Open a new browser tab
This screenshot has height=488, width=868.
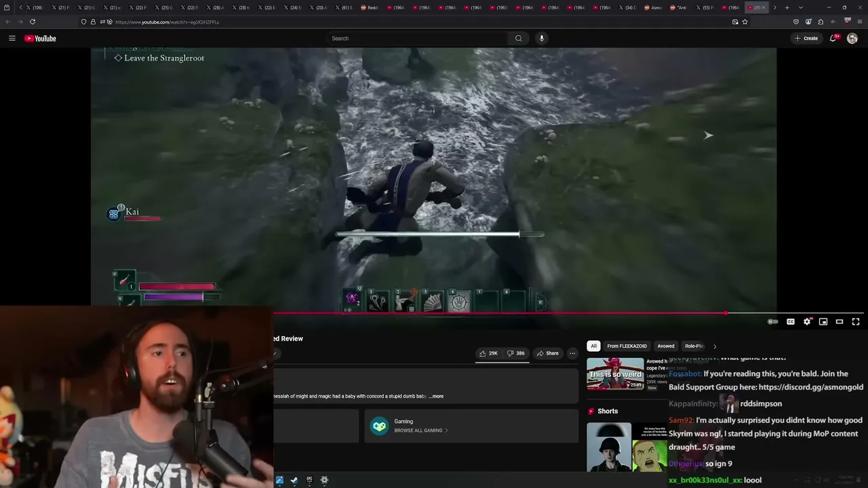pyautogui.click(x=787, y=7)
